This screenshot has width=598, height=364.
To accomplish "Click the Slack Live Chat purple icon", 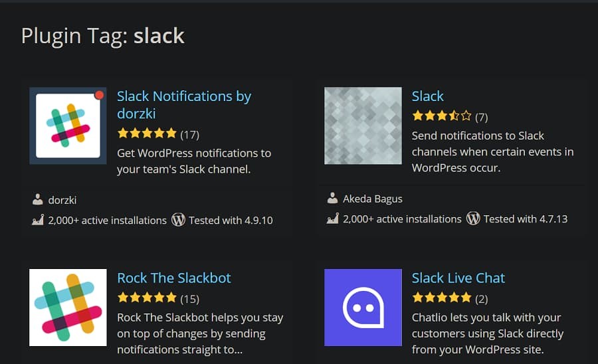I will tap(363, 307).
